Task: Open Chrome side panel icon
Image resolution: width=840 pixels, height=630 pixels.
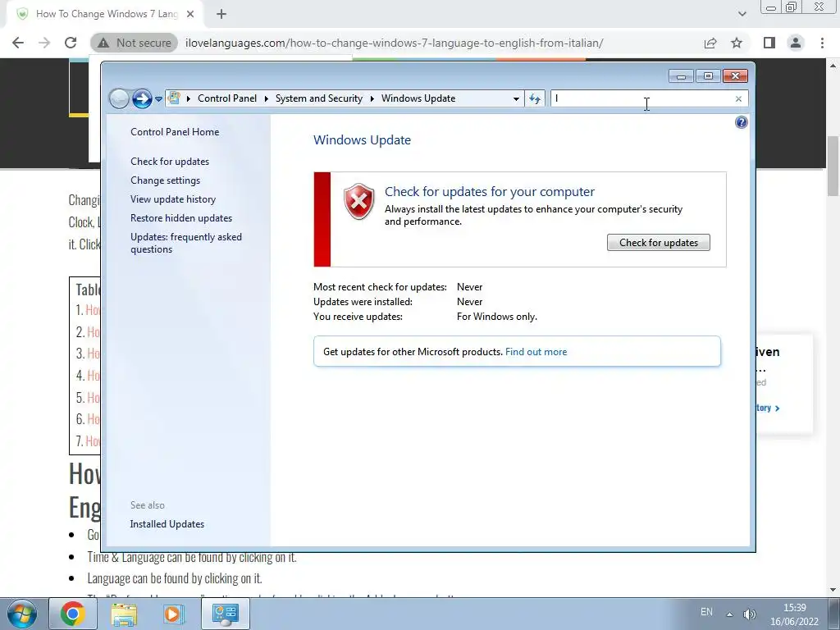Action: (x=769, y=43)
